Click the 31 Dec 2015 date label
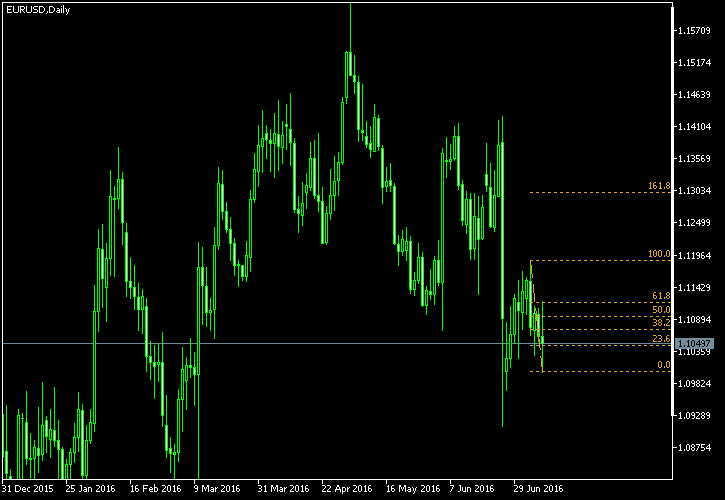Screen dimensions: 725x500 (28, 489)
